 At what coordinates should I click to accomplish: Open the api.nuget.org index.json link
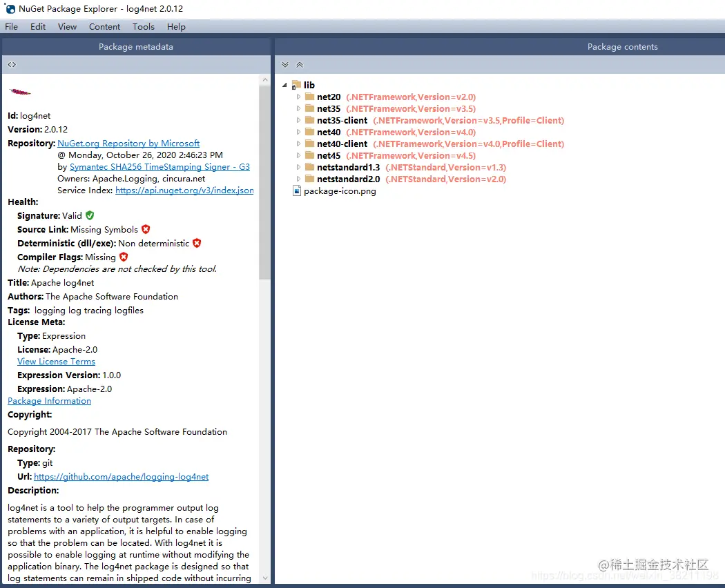[x=184, y=190]
